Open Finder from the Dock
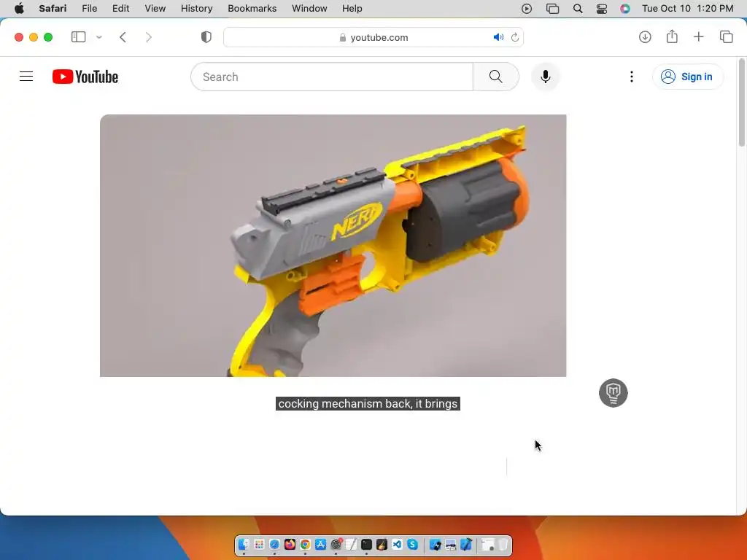Image resolution: width=747 pixels, height=560 pixels. [244, 544]
